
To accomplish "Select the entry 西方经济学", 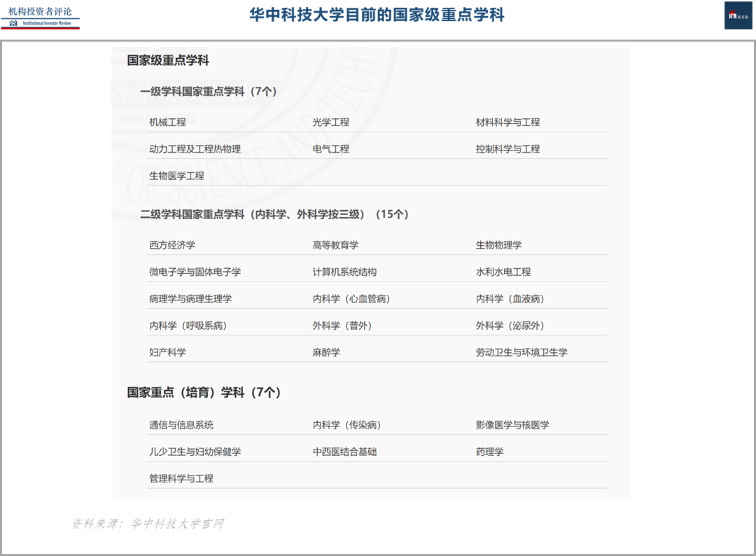I will [x=172, y=245].
